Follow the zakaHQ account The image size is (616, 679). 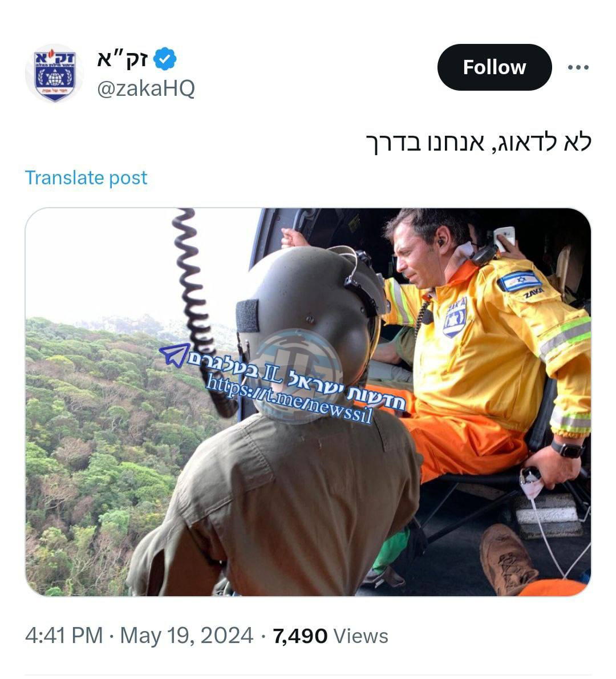tap(495, 67)
